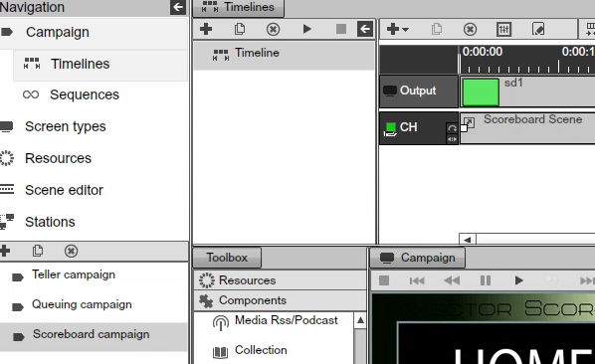
Task: Open the Sequences navigation item
Action: point(85,94)
